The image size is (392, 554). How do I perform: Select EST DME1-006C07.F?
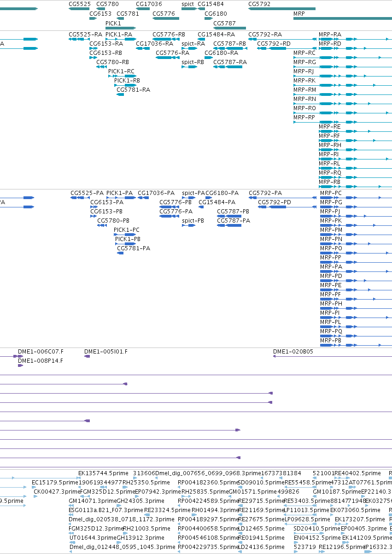tap(41, 352)
